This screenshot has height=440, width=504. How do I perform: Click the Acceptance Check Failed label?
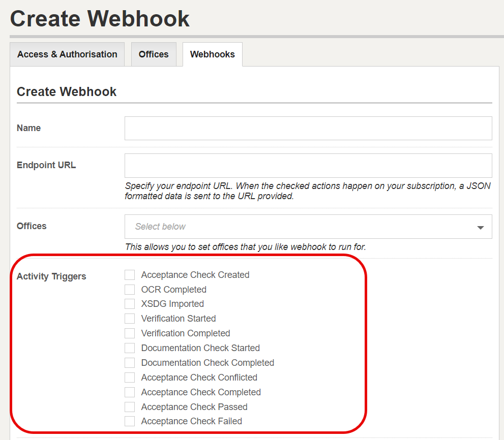[192, 421]
